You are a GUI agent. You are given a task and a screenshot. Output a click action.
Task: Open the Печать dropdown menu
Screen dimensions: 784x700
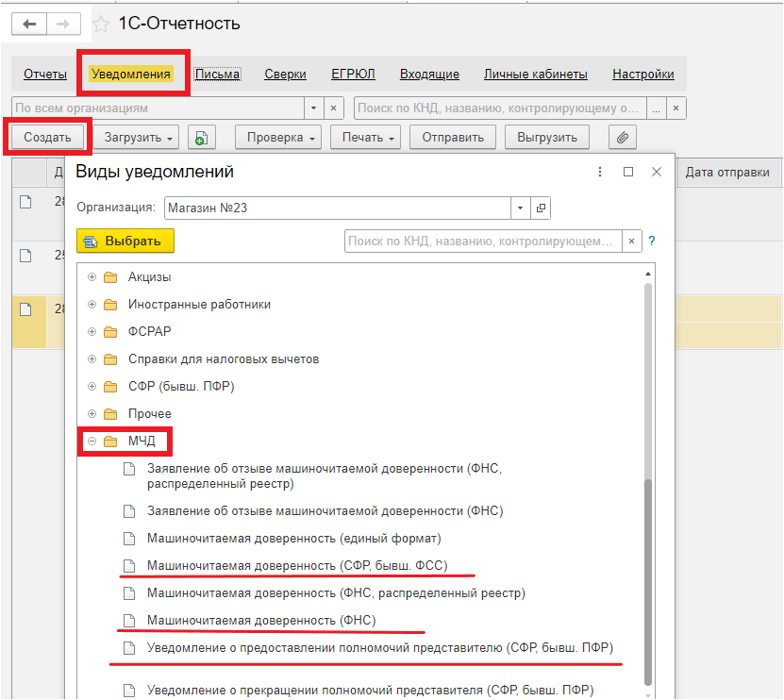(x=365, y=138)
